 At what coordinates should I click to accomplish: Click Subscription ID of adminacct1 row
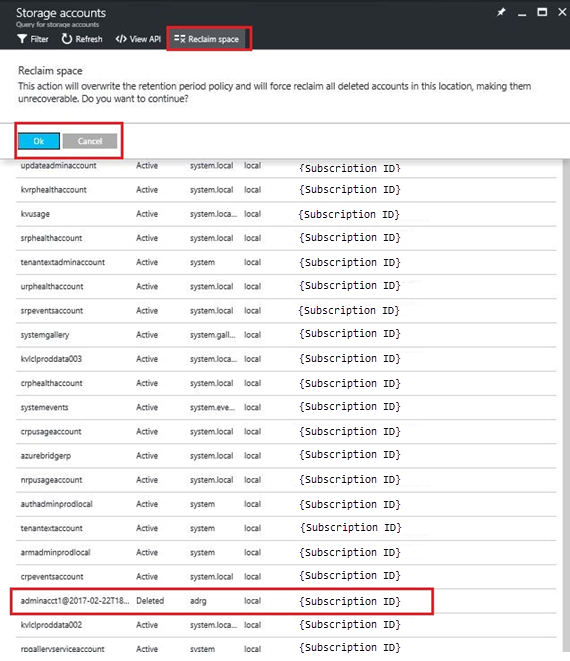click(350, 601)
